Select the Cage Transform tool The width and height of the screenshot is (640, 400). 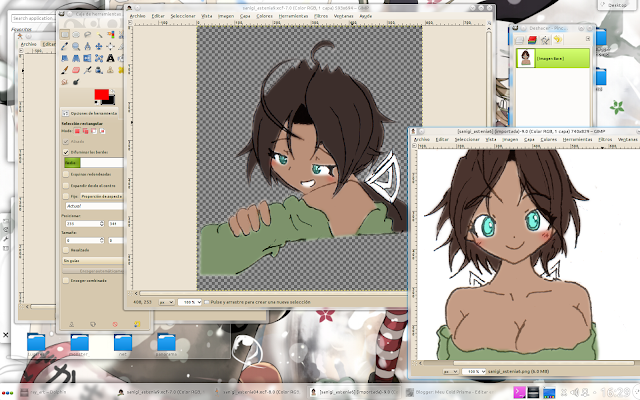tap(99, 58)
